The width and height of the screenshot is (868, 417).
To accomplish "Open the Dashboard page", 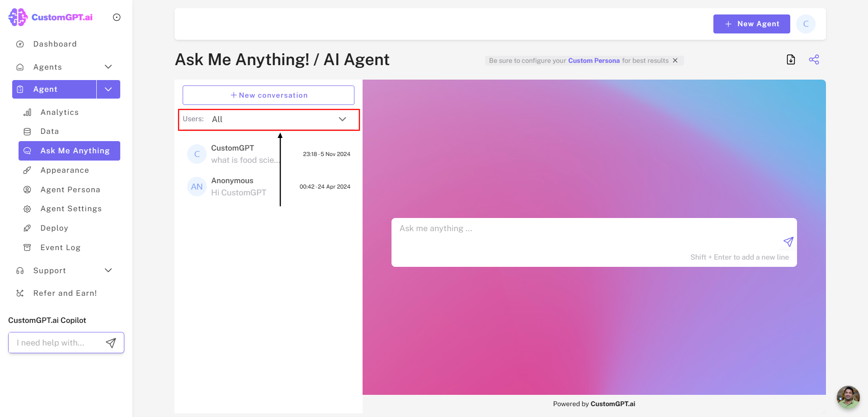I will point(55,44).
